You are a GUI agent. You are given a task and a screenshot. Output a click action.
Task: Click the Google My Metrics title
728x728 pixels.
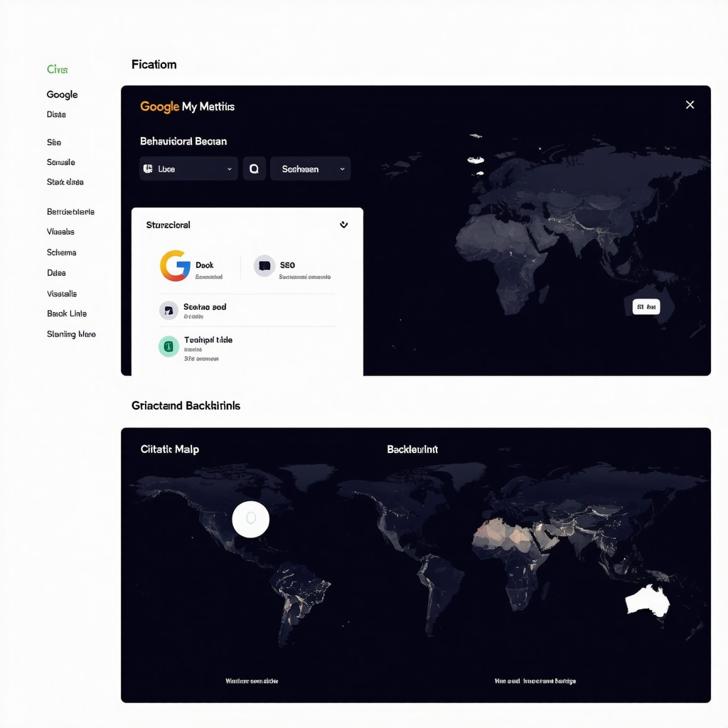tap(187, 107)
